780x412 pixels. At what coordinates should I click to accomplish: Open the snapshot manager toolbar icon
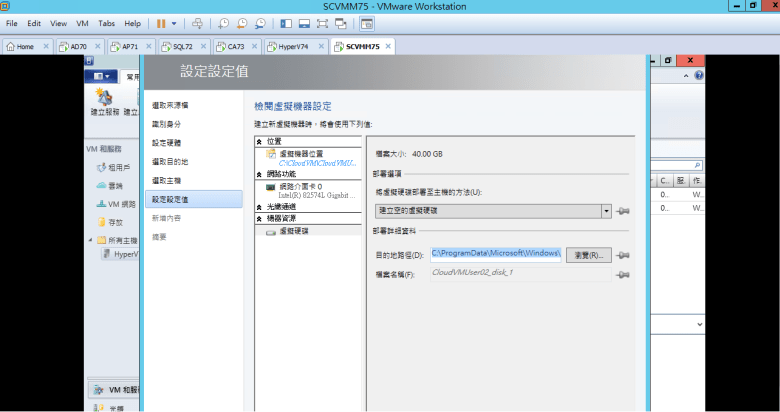pos(260,22)
